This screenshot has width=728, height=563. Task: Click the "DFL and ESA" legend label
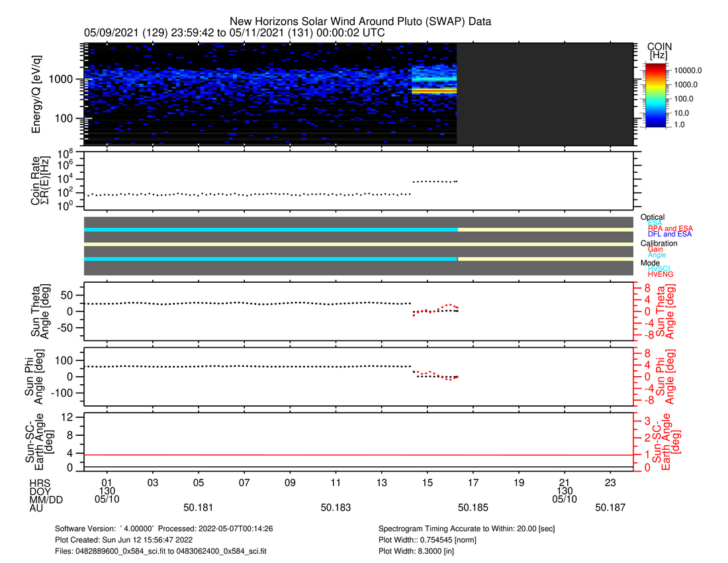click(x=670, y=234)
